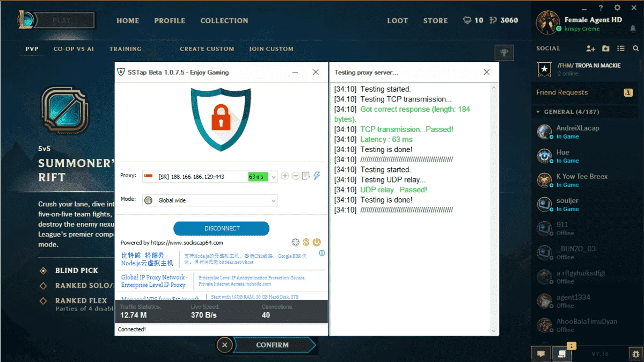Image resolution: width=644 pixels, height=362 pixels.
Task: Click the 63 ms latency indicator
Action: coord(258,176)
